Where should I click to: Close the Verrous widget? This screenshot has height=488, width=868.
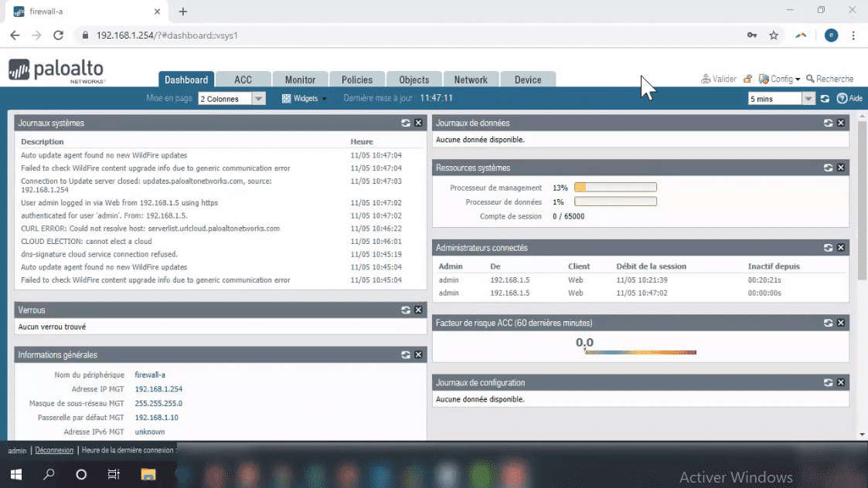click(419, 310)
